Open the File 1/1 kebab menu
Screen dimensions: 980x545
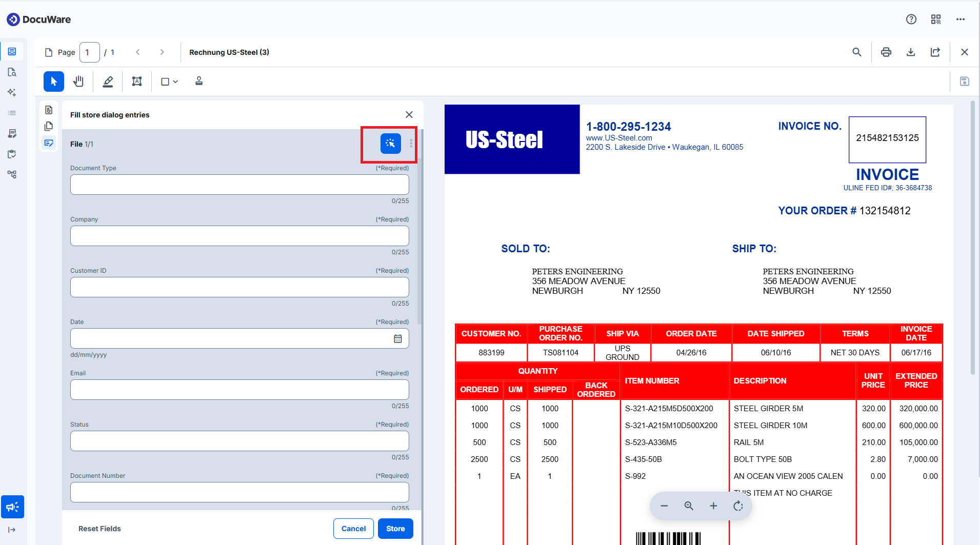(411, 144)
